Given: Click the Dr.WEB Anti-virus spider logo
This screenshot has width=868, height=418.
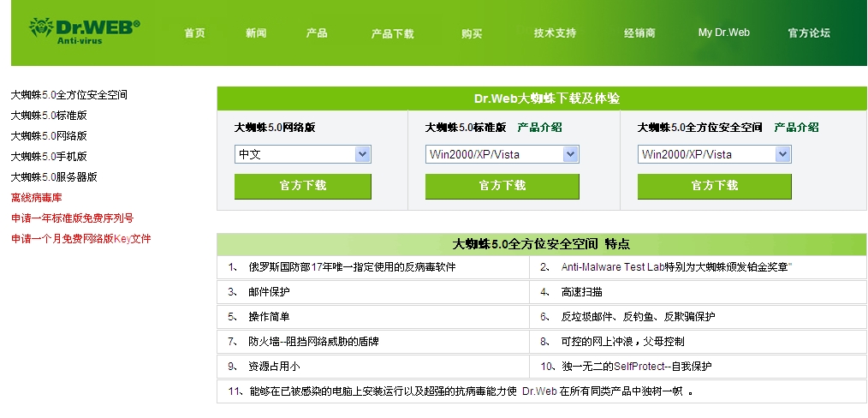Looking at the screenshot, I should [84, 31].
